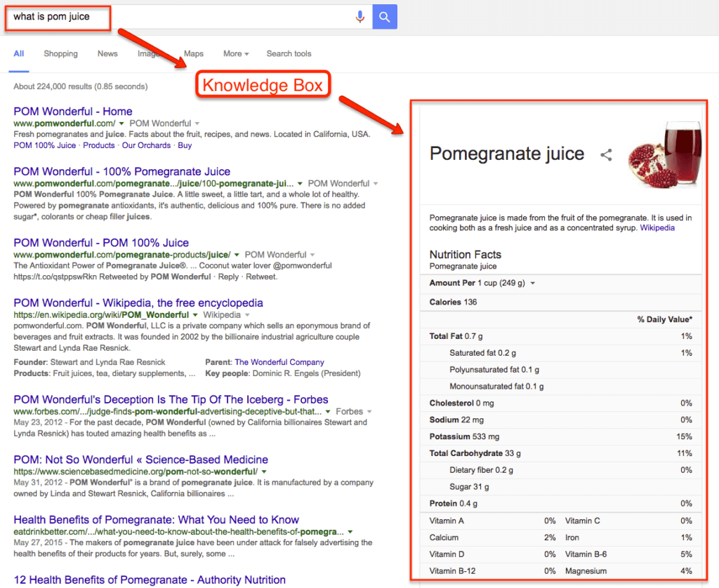The height and width of the screenshot is (588, 719).
Task: Expand the POM Wonderful source dropdown of the Home result
Action: (197, 123)
